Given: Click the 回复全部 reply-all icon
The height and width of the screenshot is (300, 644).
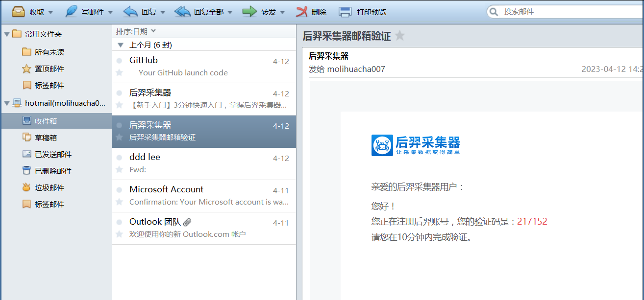Looking at the screenshot, I should (182, 11).
